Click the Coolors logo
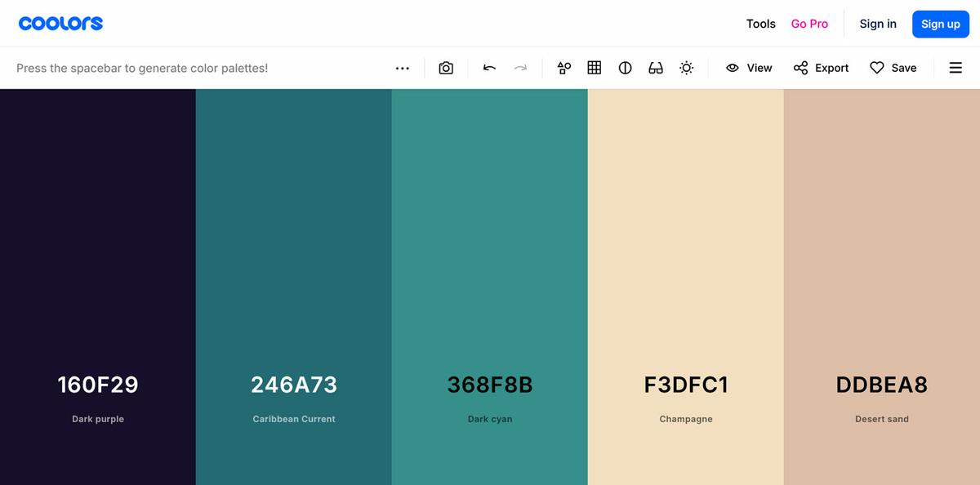This screenshot has height=485, width=980. (x=60, y=24)
